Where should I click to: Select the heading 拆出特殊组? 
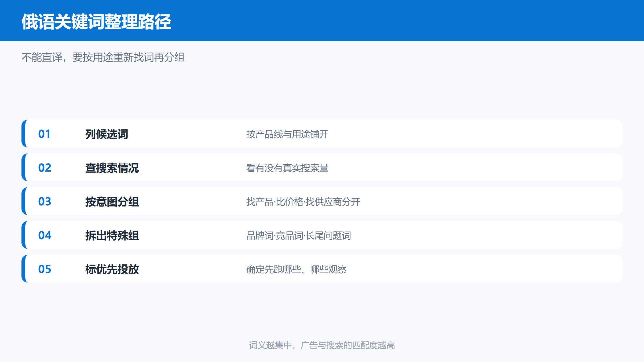112,235
